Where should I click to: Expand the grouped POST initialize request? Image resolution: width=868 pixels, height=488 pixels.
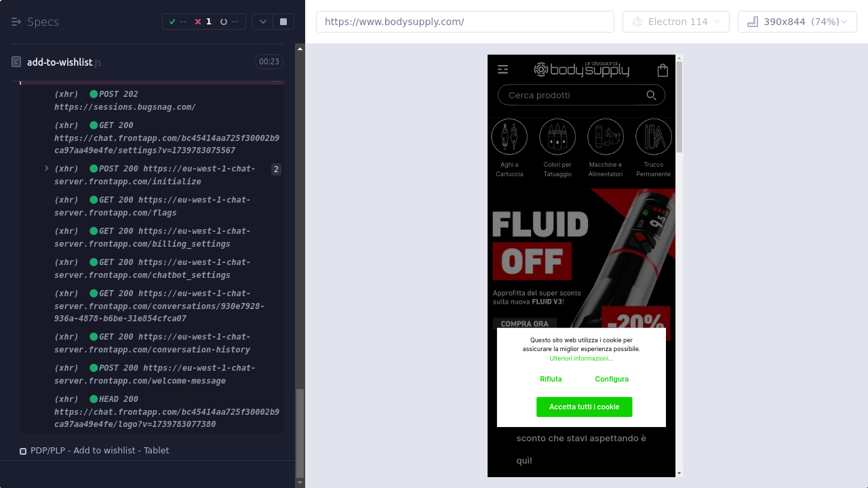click(x=47, y=168)
